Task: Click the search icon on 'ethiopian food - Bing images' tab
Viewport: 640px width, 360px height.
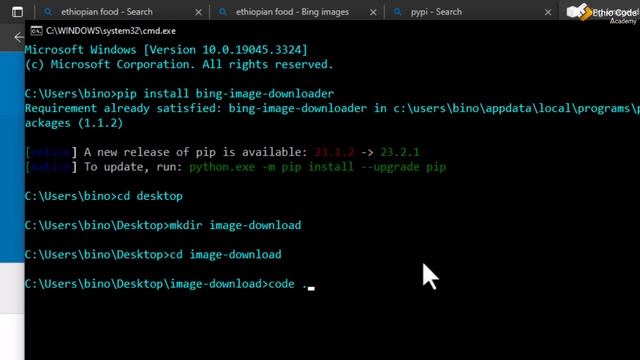Action: coord(222,12)
